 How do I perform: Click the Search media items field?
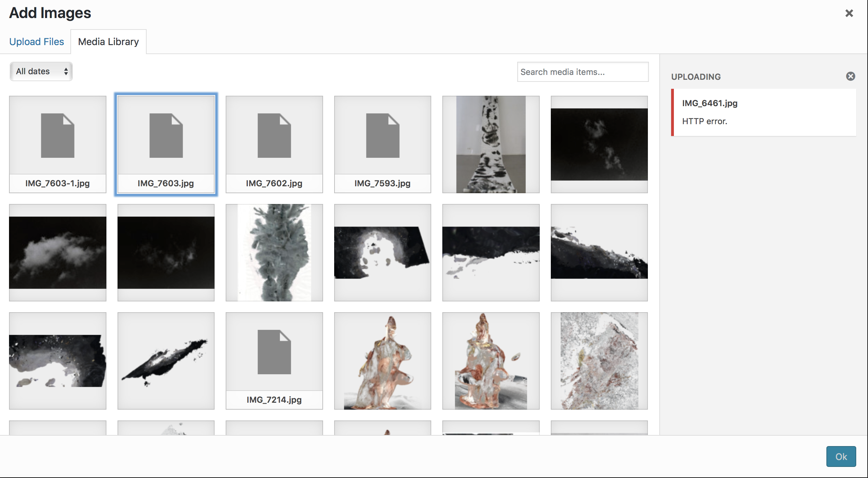(x=582, y=72)
